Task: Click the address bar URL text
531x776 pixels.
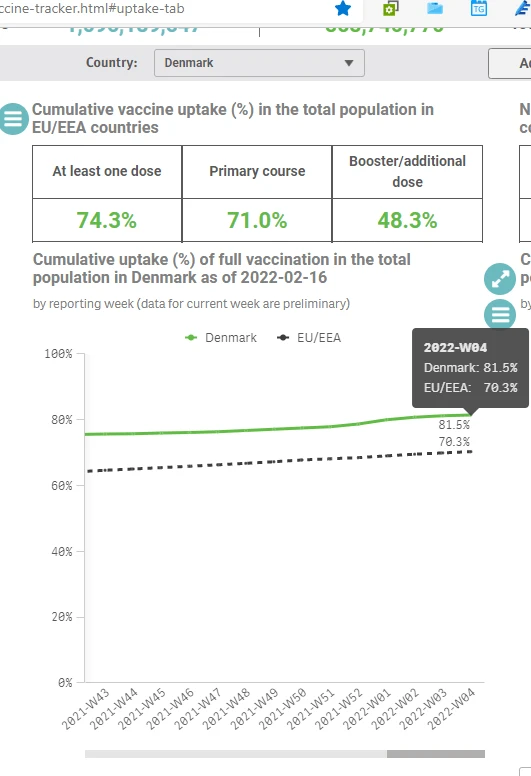Action: (92, 8)
